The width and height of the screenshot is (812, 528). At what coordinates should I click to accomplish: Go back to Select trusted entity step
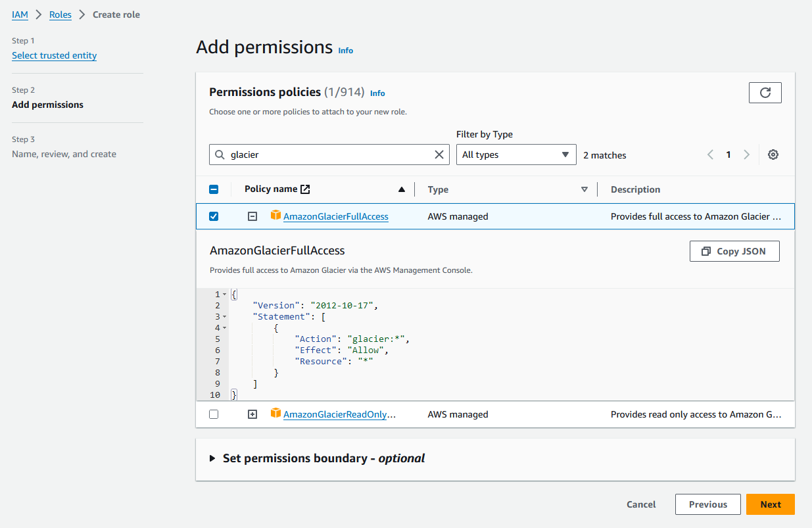[54, 55]
